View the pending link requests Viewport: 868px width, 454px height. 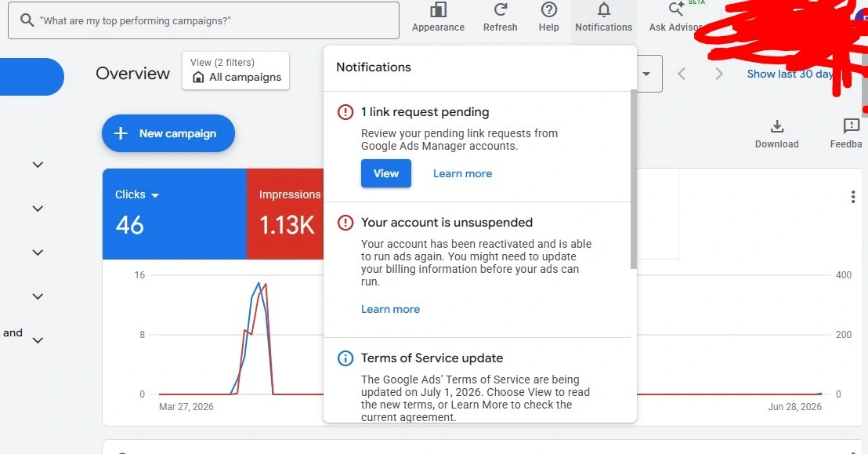point(386,173)
